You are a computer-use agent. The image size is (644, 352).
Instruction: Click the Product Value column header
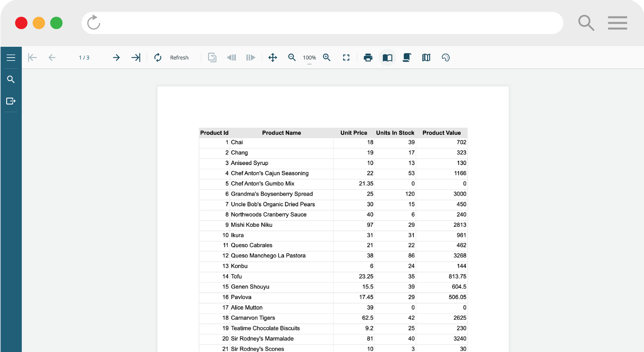[x=441, y=133]
